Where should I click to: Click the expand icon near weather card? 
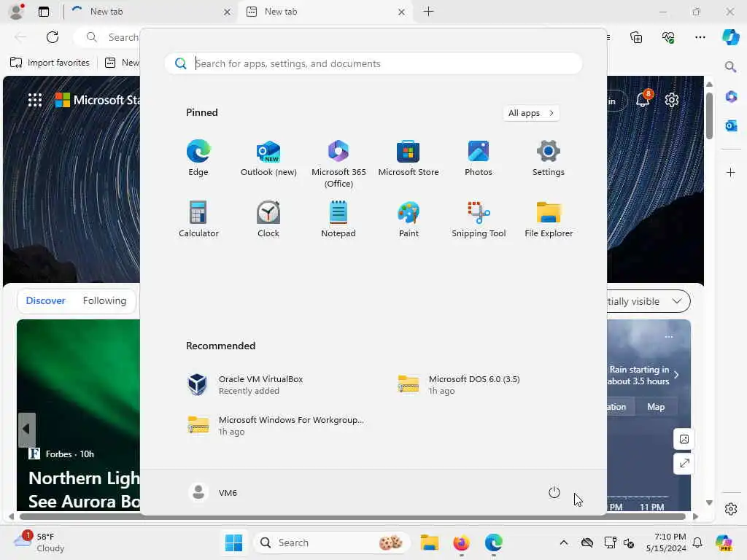pyautogui.click(x=684, y=463)
